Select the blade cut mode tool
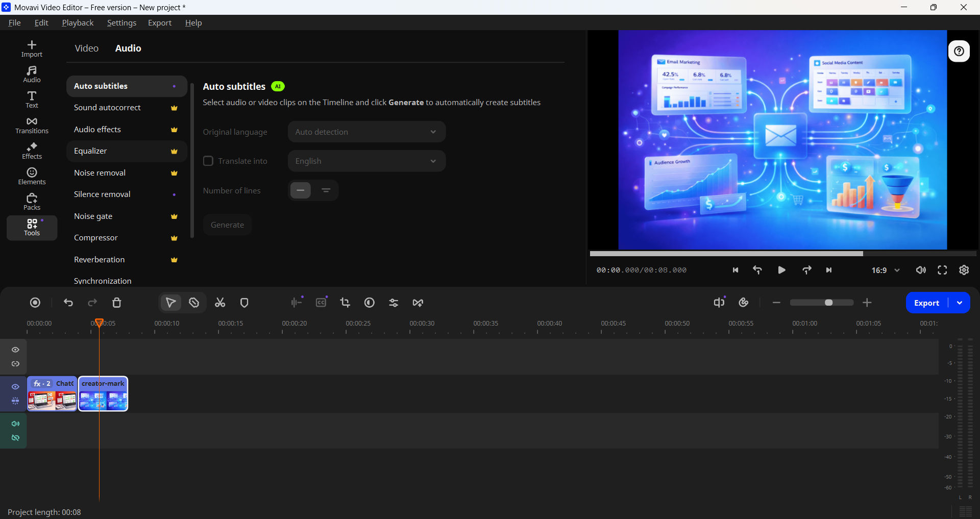 194,303
